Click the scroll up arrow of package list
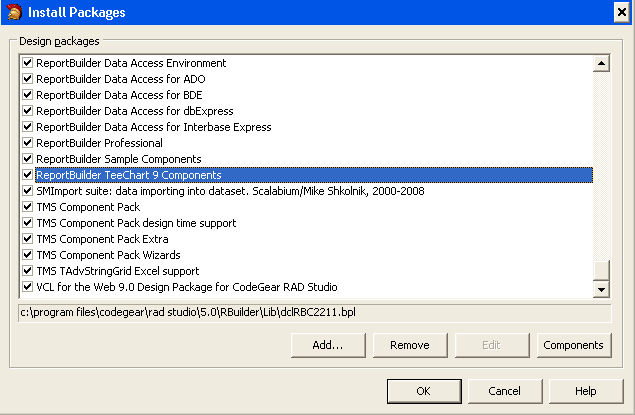This screenshot has width=635, height=415. coord(601,63)
